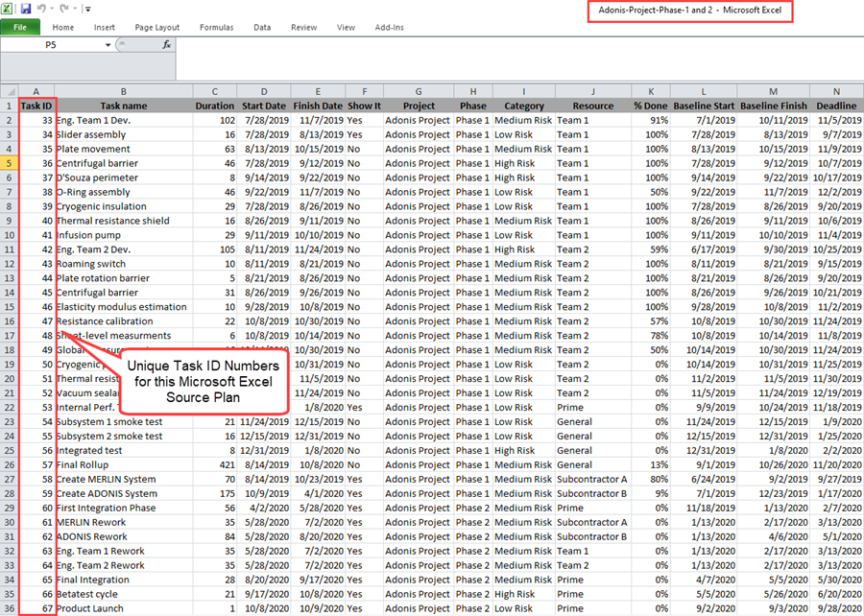
Task: Switch to the Insert ribbon tab
Action: [104, 27]
